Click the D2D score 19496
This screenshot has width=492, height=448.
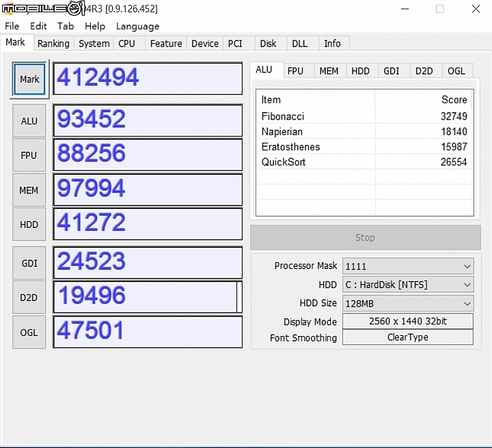148,297
